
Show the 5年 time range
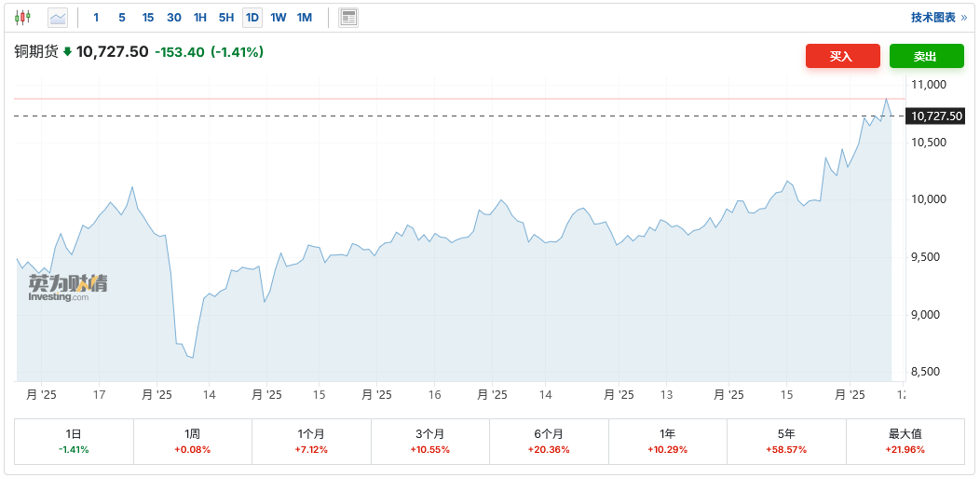(x=786, y=441)
